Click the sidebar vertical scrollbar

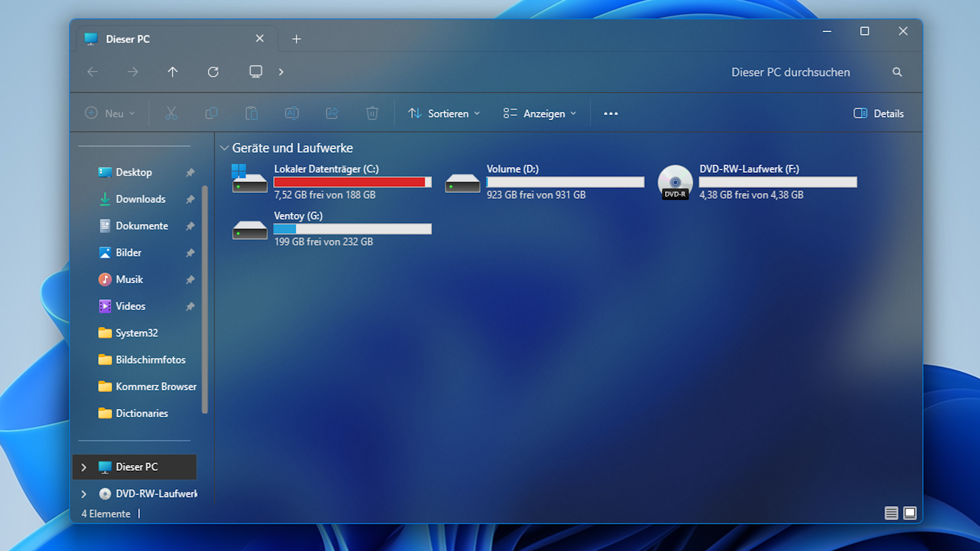pyautogui.click(x=205, y=299)
